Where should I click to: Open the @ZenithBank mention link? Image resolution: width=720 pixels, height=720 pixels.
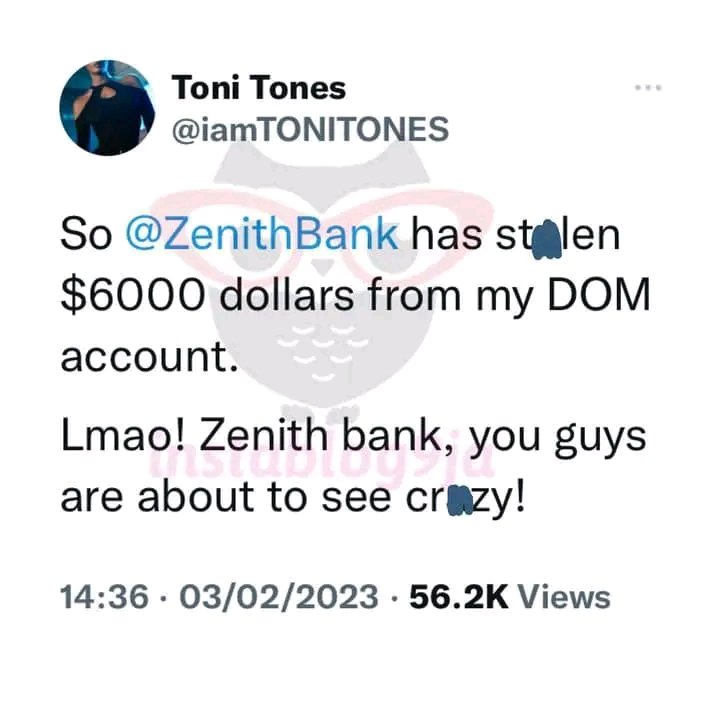point(262,236)
